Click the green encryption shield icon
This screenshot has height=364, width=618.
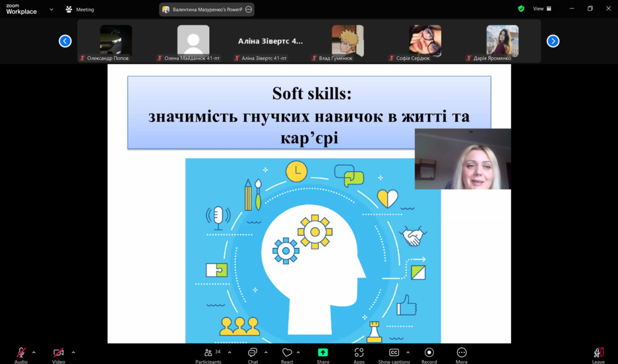point(521,9)
